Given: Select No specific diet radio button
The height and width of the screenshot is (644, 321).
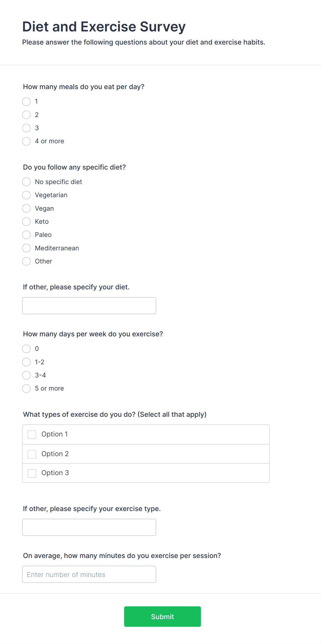Looking at the screenshot, I should point(27,182).
